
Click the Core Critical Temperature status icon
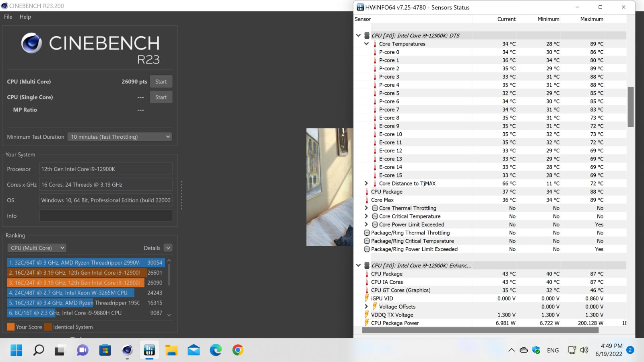tap(375, 216)
